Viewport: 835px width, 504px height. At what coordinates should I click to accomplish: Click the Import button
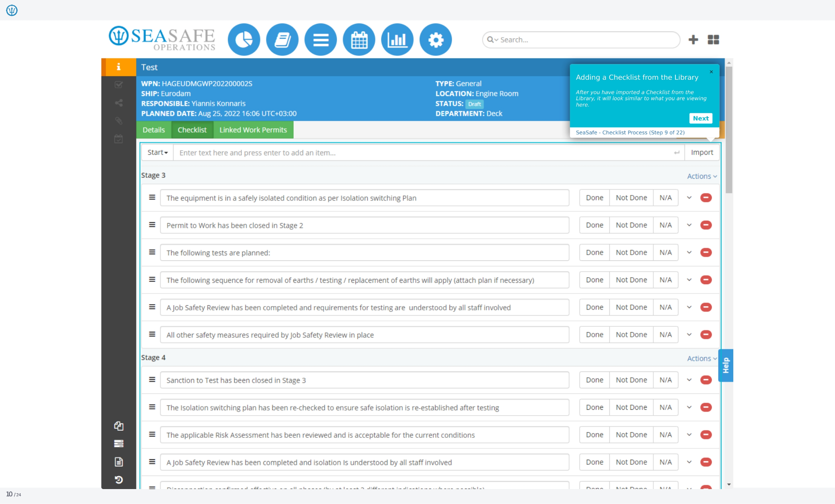[x=702, y=153]
